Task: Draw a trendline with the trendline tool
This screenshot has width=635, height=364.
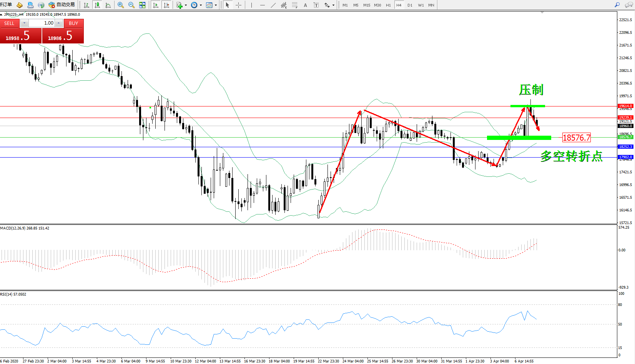Action: pos(273,5)
